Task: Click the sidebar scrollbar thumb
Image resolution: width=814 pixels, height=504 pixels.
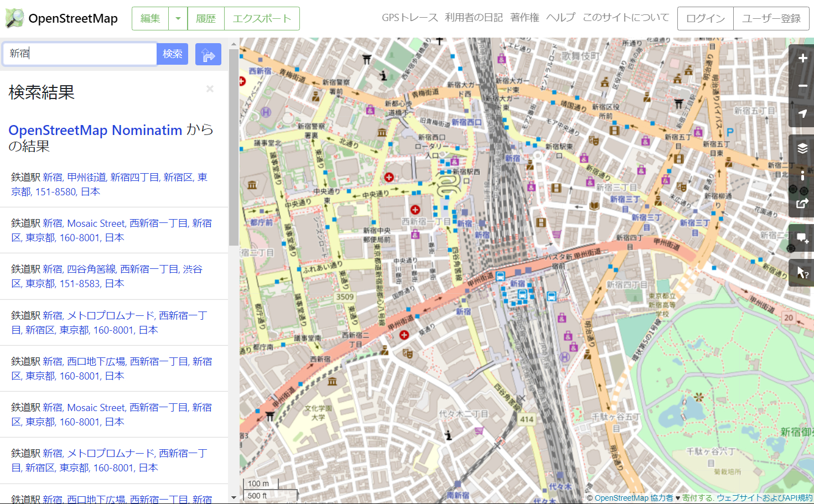Action: pyautogui.click(x=234, y=147)
